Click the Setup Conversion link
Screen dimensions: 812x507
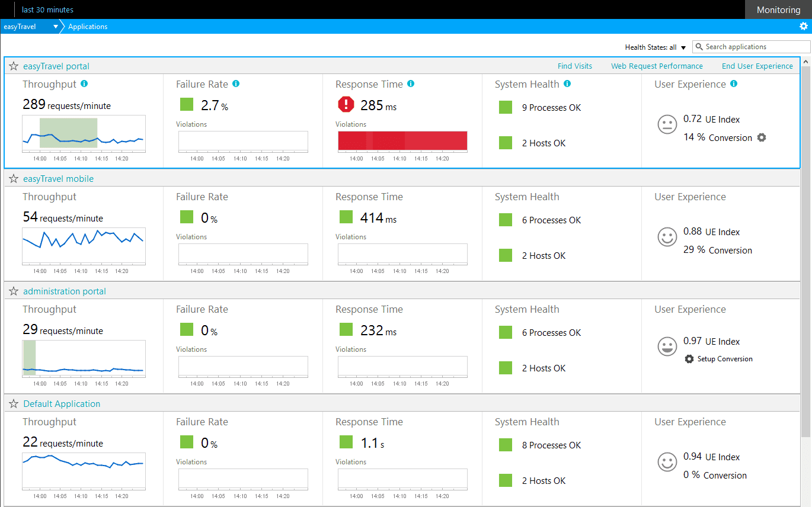tap(725, 359)
